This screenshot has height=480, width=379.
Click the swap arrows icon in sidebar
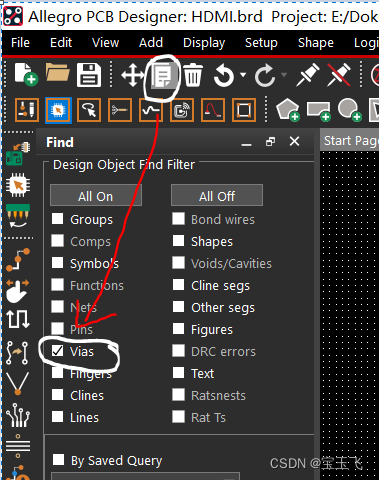[17, 352]
